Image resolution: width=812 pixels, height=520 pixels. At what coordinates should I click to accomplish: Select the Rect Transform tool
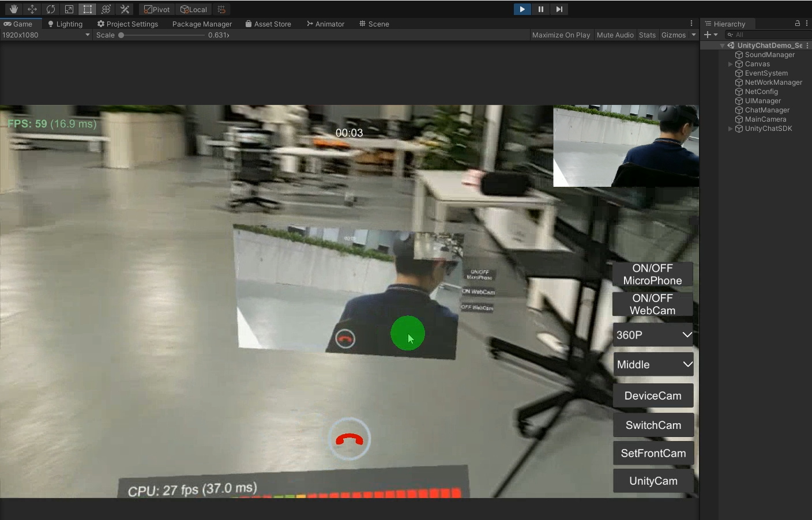[88, 9]
